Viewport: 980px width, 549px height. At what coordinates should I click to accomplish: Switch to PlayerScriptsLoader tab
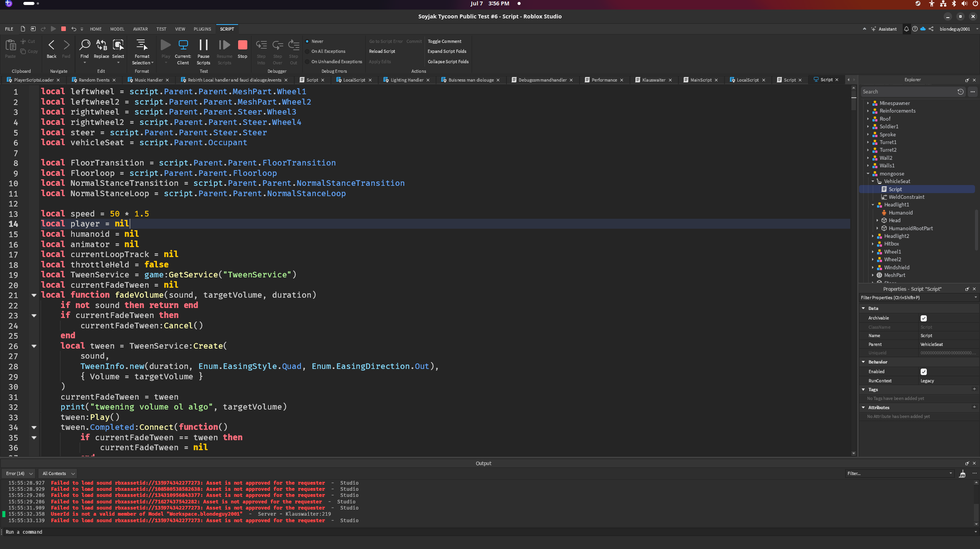point(33,80)
